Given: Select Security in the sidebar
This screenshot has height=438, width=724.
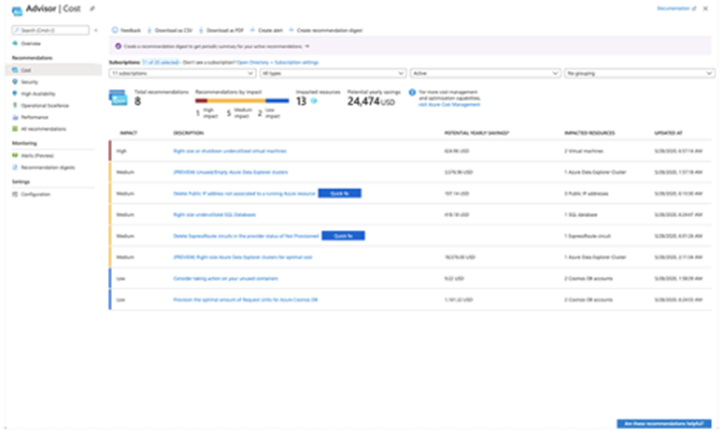Looking at the screenshot, I should tap(29, 82).
